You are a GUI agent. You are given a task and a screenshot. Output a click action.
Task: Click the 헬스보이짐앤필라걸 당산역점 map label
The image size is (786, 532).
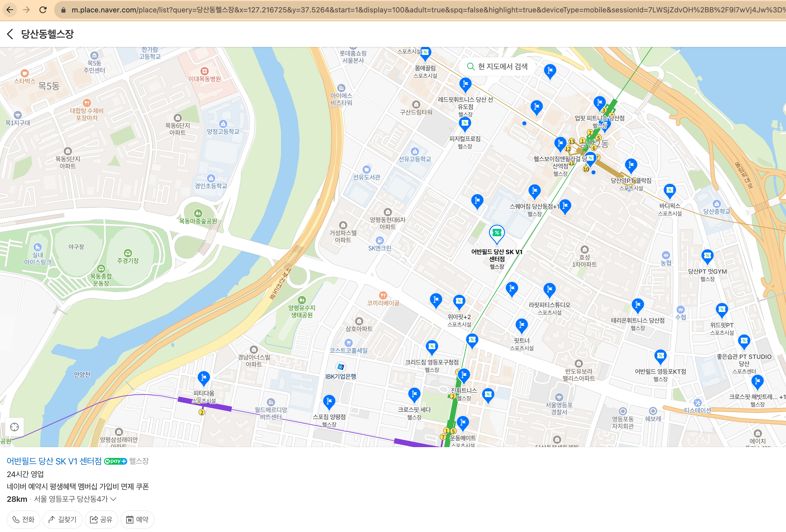(x=560, y=162)
